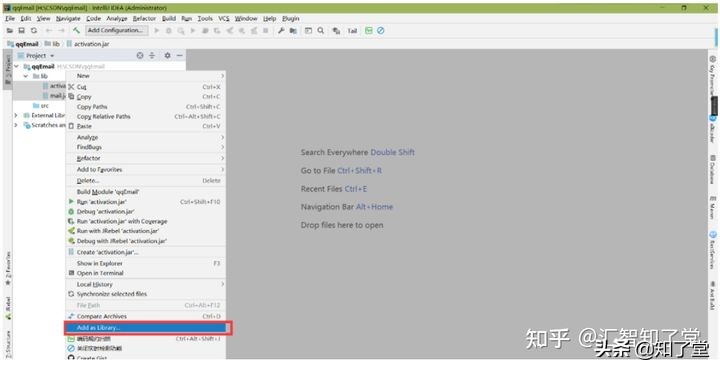
Task: Choose Add as Library from context menu
Action: point(146,328)
